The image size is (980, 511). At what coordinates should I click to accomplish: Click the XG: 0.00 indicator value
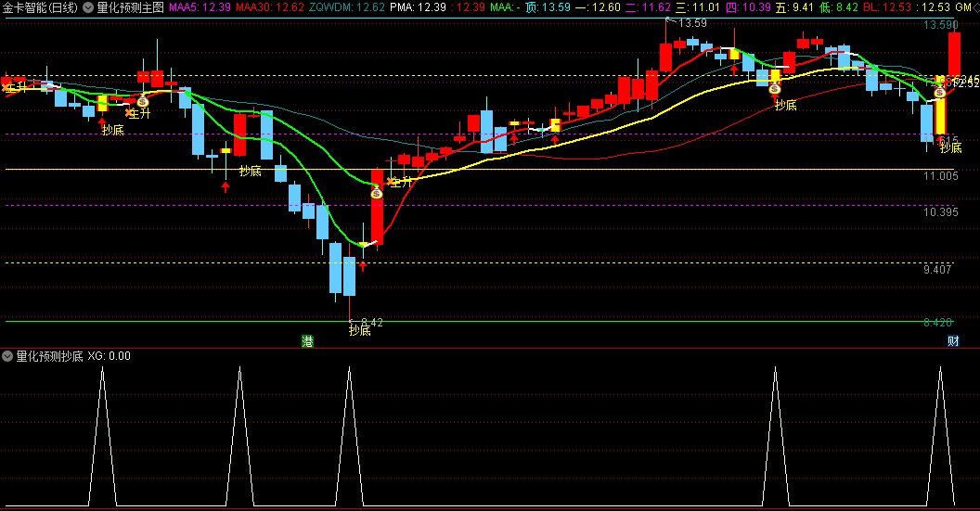[x=109, y=356]
